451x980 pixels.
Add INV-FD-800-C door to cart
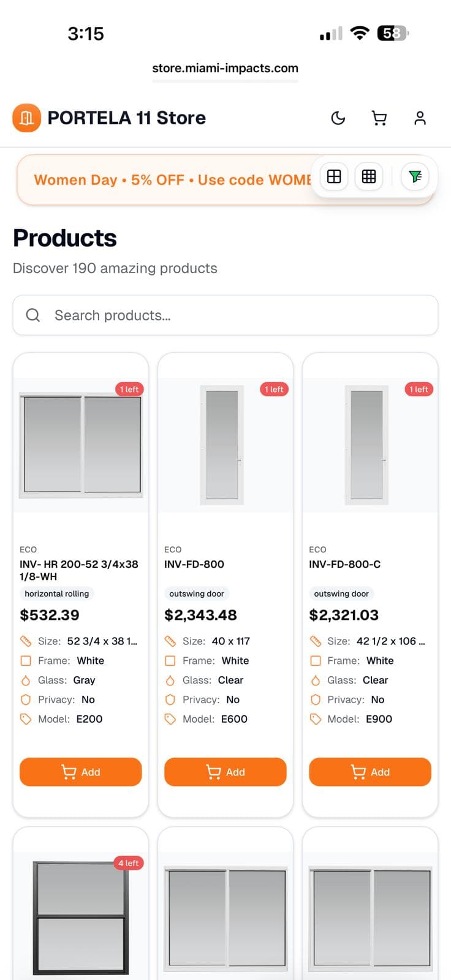click(370, 772)
